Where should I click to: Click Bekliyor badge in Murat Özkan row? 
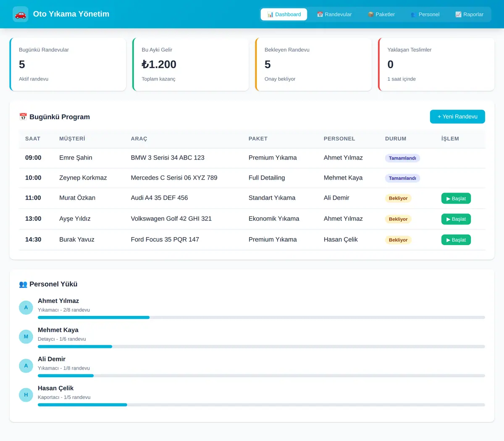click(398, 198)
